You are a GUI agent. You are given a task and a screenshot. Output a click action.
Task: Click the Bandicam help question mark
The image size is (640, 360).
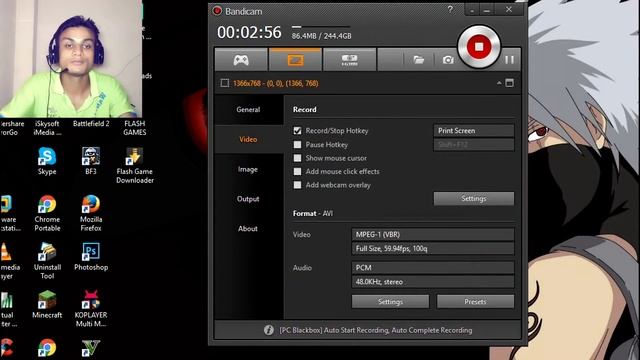point(450,9)
